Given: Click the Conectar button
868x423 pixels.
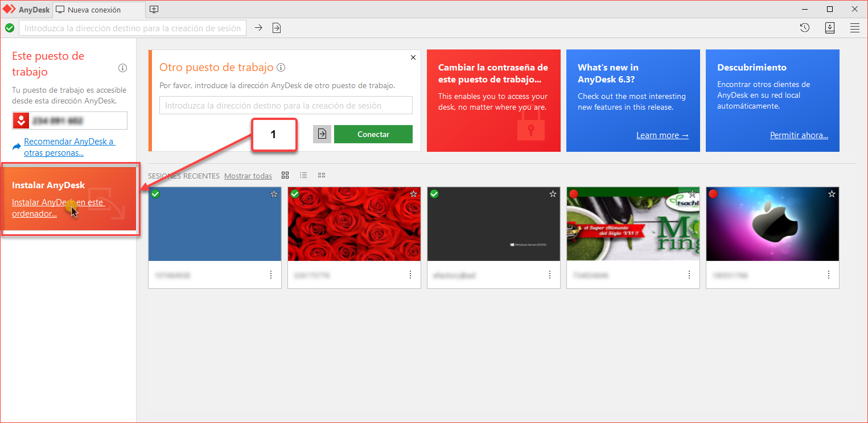Looking at the screenshot, I should tap(373, 134).
